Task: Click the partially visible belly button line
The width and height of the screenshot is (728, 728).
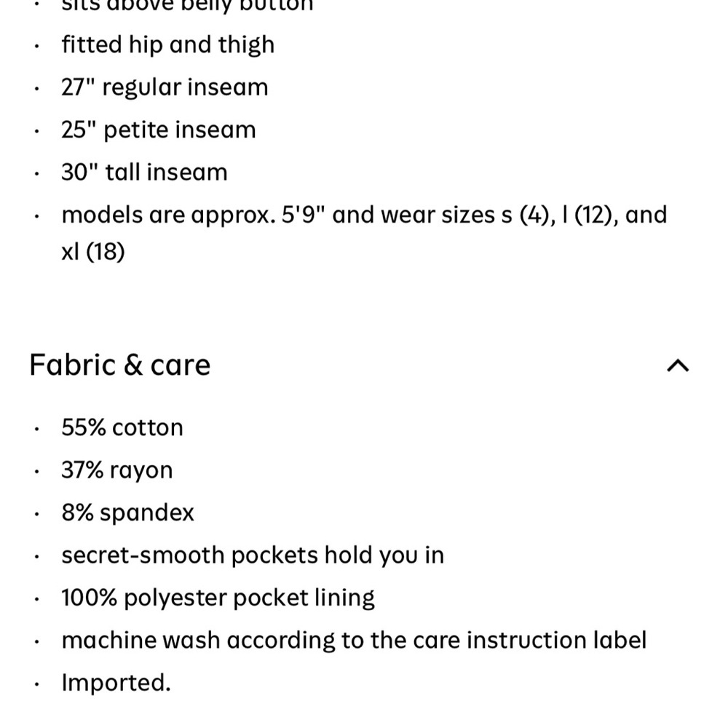Action: tap(187, 6)
